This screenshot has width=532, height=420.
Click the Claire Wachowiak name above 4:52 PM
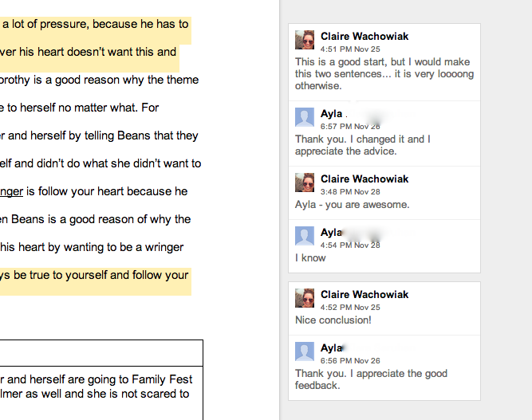pos(364,295)
